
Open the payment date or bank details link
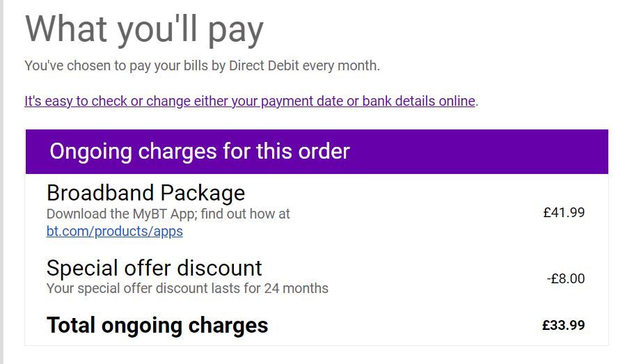tap(249, 101)
